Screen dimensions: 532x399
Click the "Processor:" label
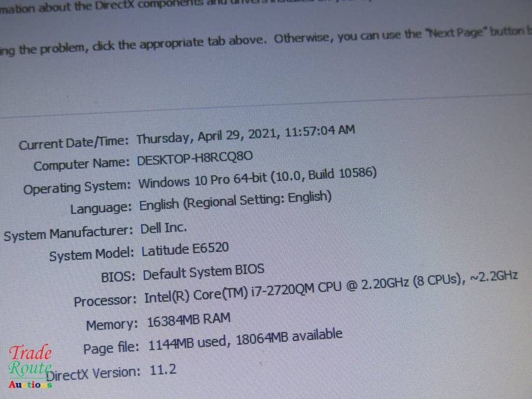(105, 300)
